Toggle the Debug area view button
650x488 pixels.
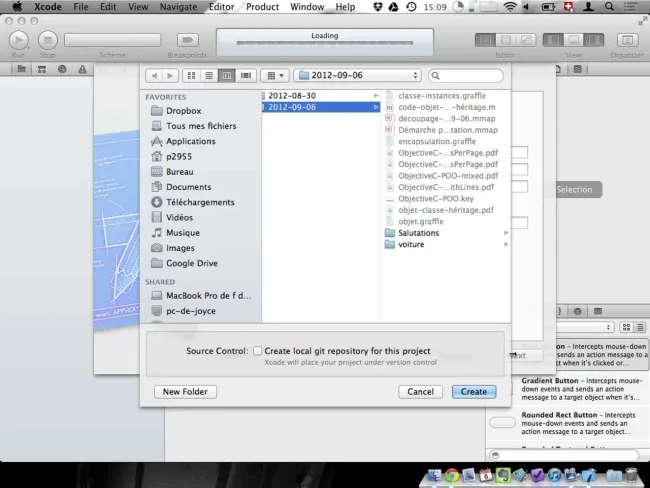[x=574, y=40]
